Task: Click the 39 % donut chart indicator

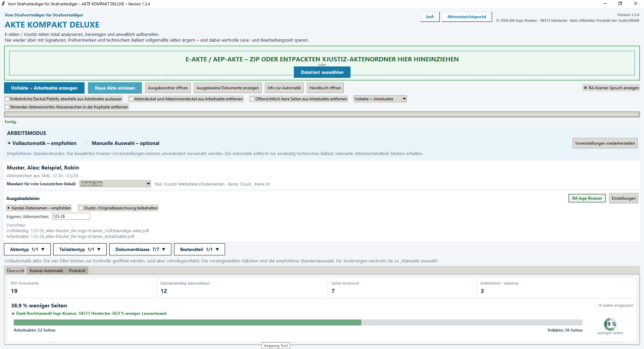Action: 610,324
